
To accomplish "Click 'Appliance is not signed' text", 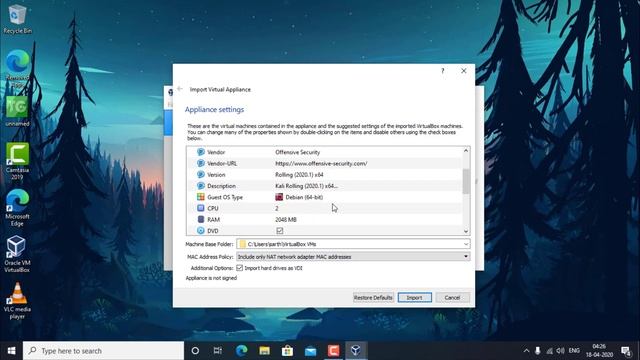I will click(x=211, y=278).
